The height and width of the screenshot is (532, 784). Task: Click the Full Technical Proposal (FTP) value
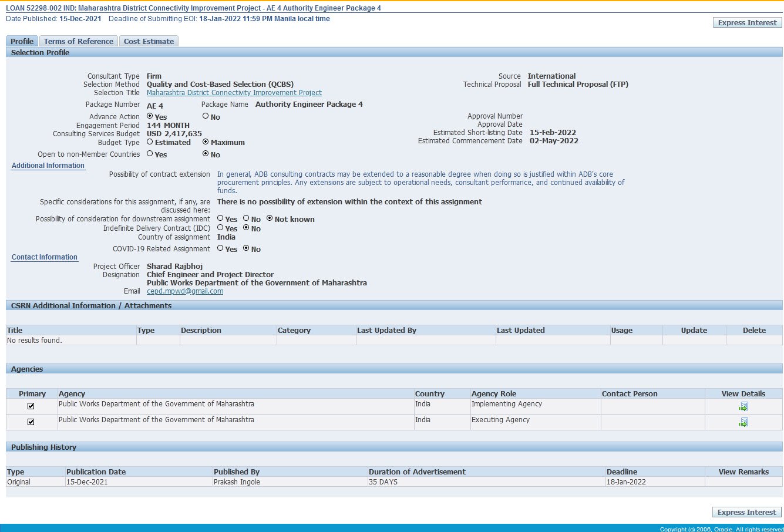pyautogui.click(x=578, y=85)
